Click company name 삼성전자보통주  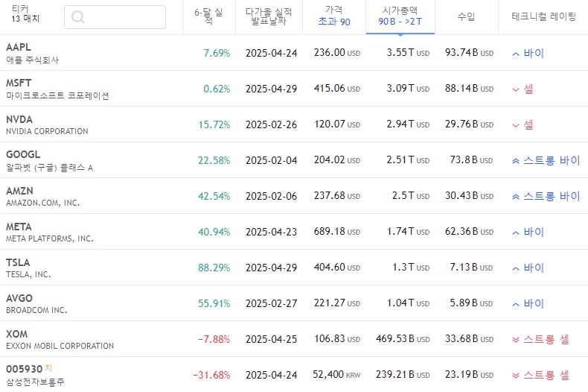[35, 382]
